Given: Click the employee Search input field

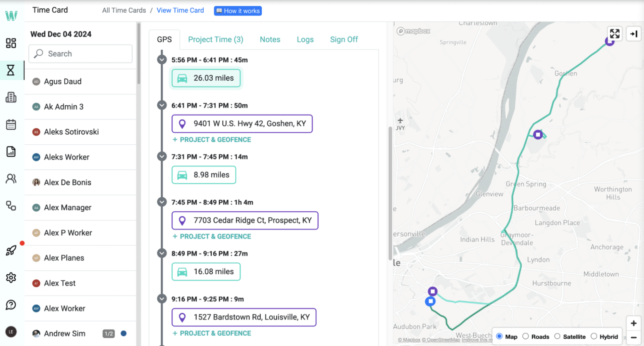Looking at the screenshot, I should pyautogui.click(x=80, y=54).
